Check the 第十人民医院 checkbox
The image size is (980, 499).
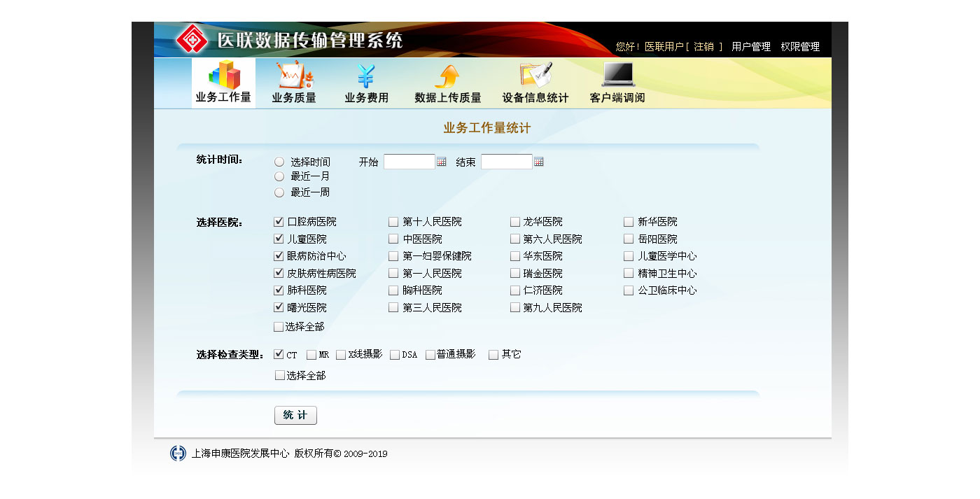pos(393,222)
